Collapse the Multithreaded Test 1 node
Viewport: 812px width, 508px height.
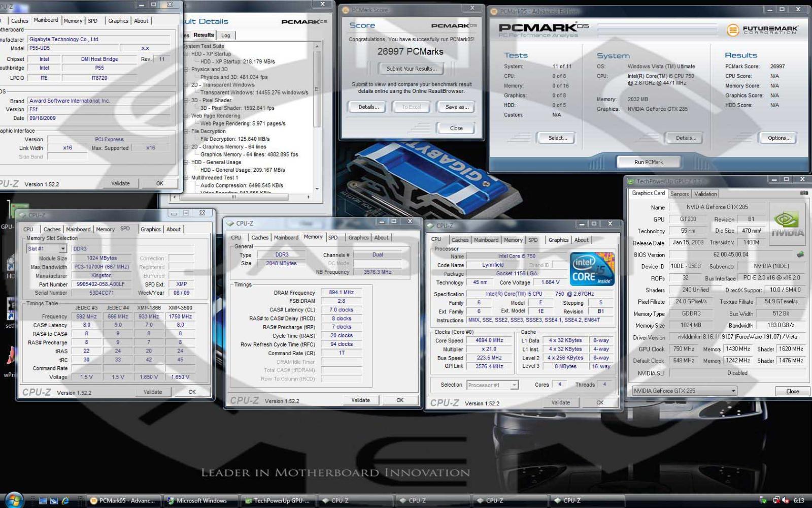pyautogui.click(x=186, y=178)
